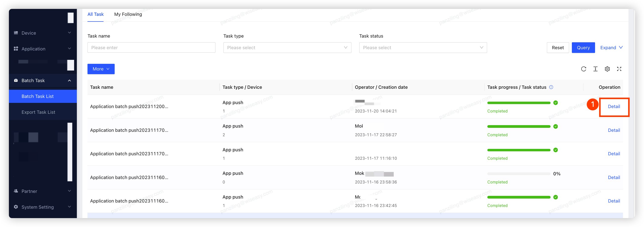Open the More dropdown button
Image resolution: width=644 pixels, height=227 pixels.
coord(101,69)
